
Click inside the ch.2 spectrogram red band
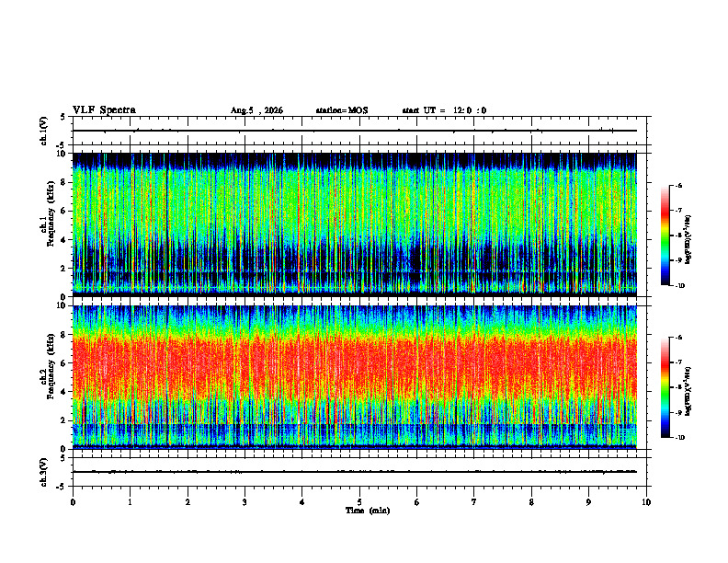click(x=355, y=367)
